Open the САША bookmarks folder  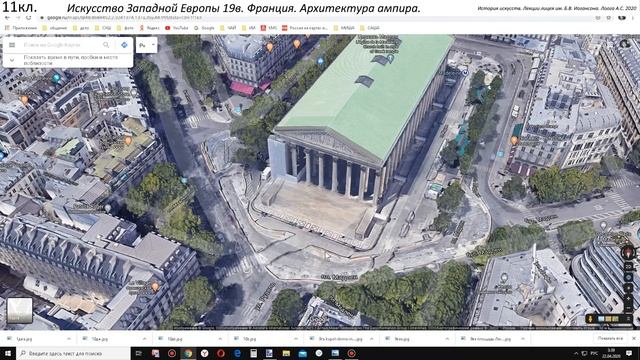[370, 28]
